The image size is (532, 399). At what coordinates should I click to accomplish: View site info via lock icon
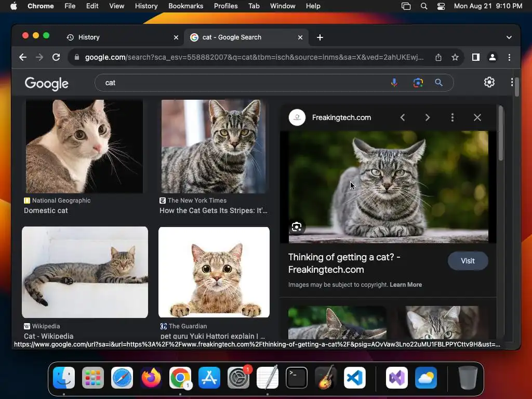[77, 57]
